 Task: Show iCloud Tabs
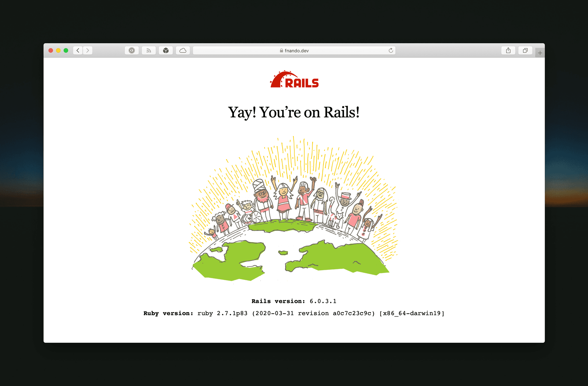[x=183, y=50]
